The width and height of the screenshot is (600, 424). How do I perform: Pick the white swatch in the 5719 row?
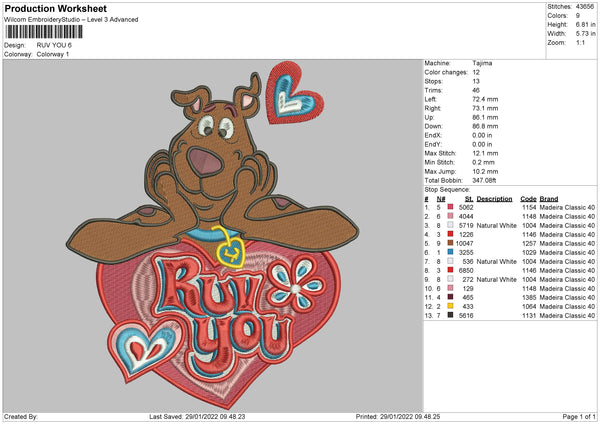pos(450,225)
